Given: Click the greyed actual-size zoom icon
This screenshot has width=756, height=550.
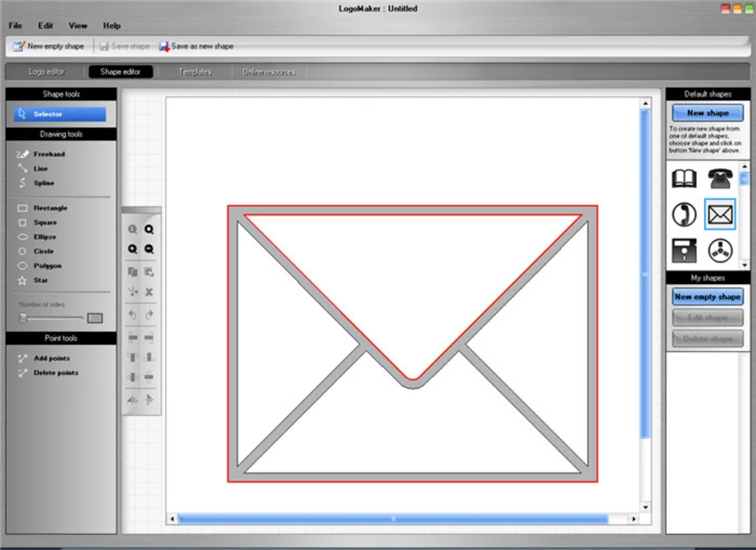Looking at the screenshot, I should pos(133,230).
